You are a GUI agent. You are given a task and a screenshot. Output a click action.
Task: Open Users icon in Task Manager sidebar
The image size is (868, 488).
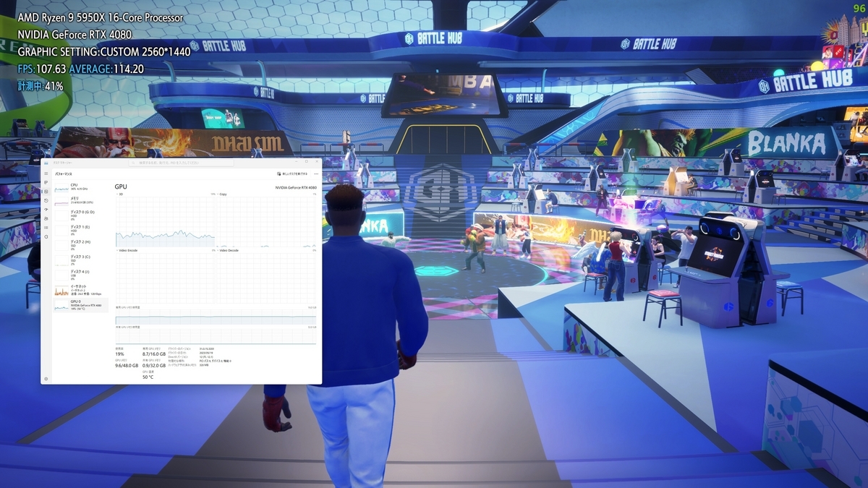click(46, 218)
